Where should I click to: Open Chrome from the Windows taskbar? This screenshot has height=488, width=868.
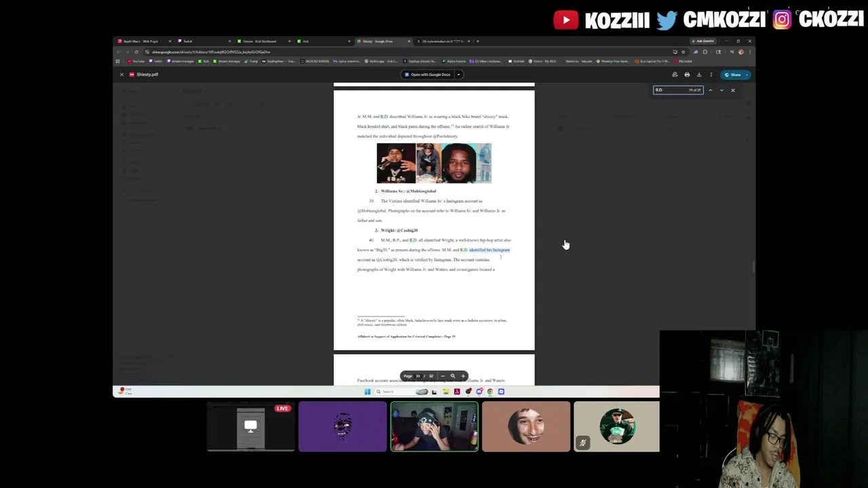(490, 392)
